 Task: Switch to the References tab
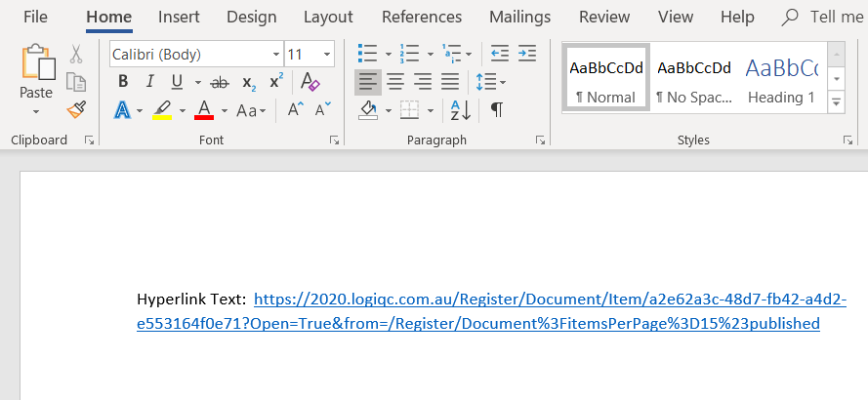(421, 17)
